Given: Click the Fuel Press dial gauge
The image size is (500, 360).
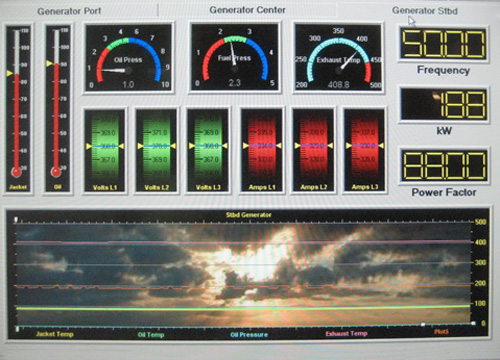Looking at the screenshot, I should point(235,57).
